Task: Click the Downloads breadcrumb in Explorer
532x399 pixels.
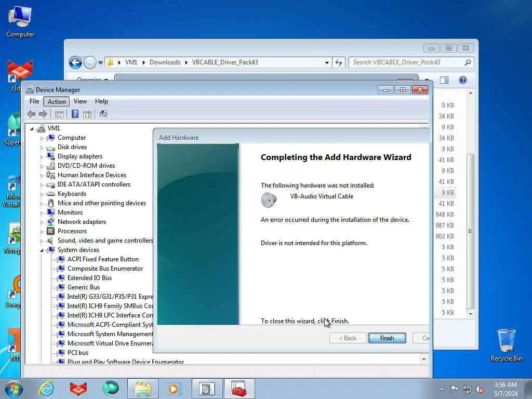Action: 165,62
